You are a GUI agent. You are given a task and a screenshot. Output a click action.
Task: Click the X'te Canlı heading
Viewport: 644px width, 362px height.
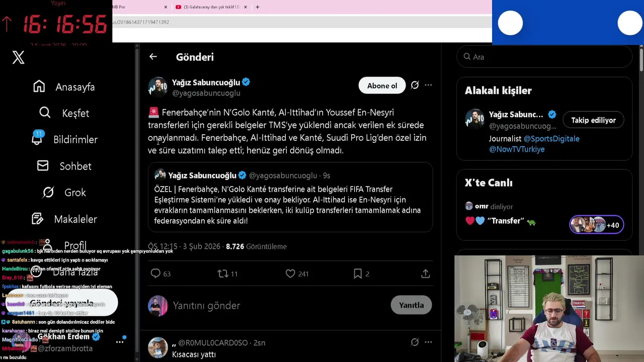[x=489, y=183]
